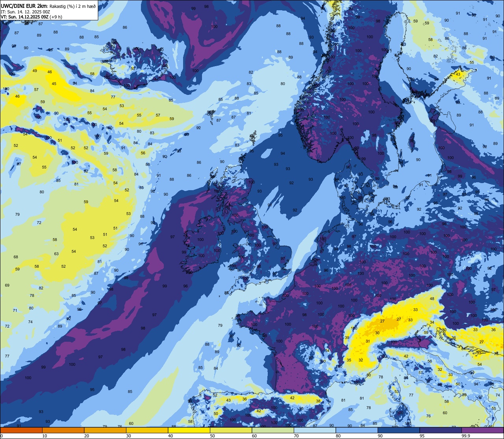504x439 pixels.
Task: Click the dark orange 0–10 legend swatch
Action: [x=21, y=430]
